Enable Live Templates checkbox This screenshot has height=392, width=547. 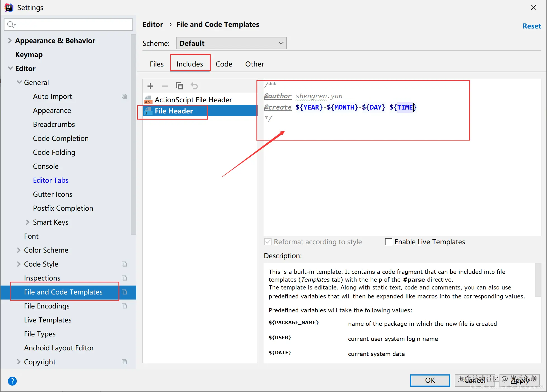[x=389, y=242]
